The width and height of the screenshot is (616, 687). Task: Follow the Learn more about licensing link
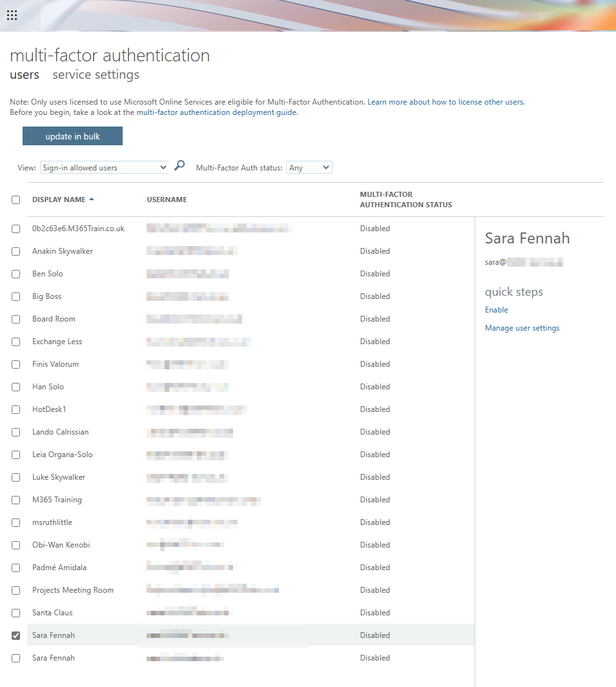[446, 102]
